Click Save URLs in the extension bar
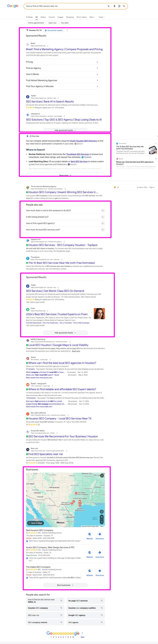The height and width of the screenshot is (644, 158). tap(142, 187)
